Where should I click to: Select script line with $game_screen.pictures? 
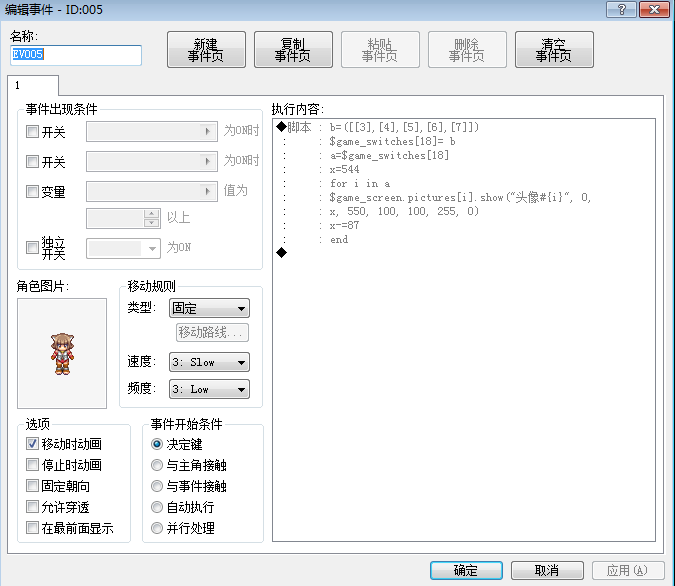click(460, 198)
